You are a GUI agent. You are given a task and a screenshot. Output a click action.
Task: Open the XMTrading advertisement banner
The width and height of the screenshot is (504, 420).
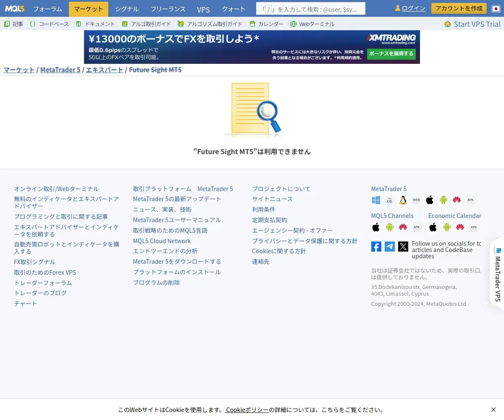pyautogui.click(x=252, y=47)
